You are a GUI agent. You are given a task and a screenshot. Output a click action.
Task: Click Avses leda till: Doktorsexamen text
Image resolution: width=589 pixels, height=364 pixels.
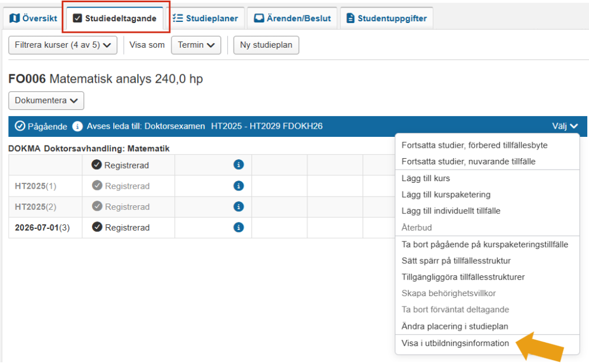point(146,126)
